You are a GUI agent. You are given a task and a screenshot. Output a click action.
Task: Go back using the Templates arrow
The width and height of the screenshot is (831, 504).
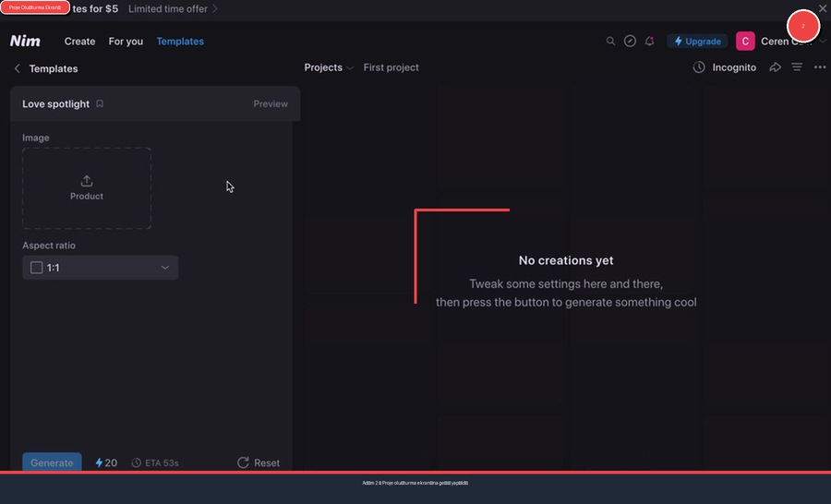18,68
